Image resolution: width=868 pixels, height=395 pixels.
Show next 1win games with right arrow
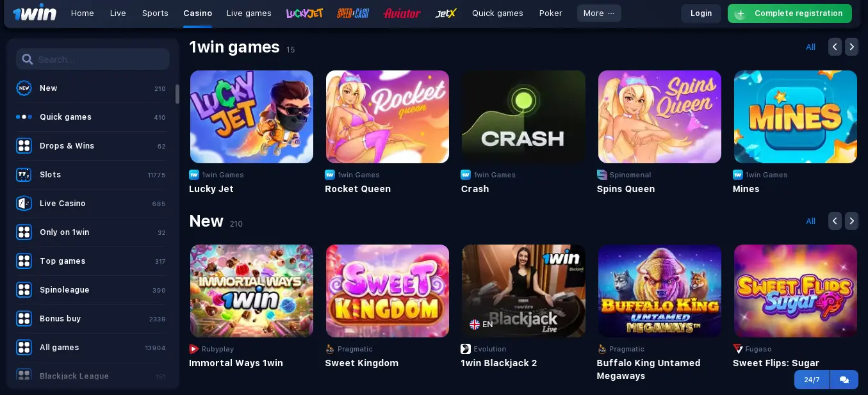pos(851,47)
